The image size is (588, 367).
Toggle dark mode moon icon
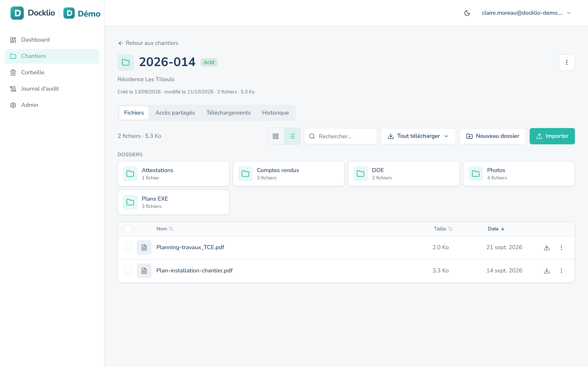(x=467, y=13)
